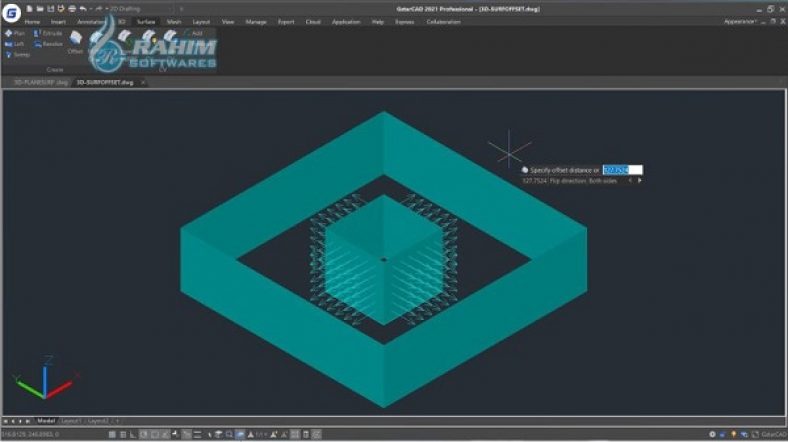
Task: Jump to the last layout tab arrow
Action: click(x=28, y=421)
